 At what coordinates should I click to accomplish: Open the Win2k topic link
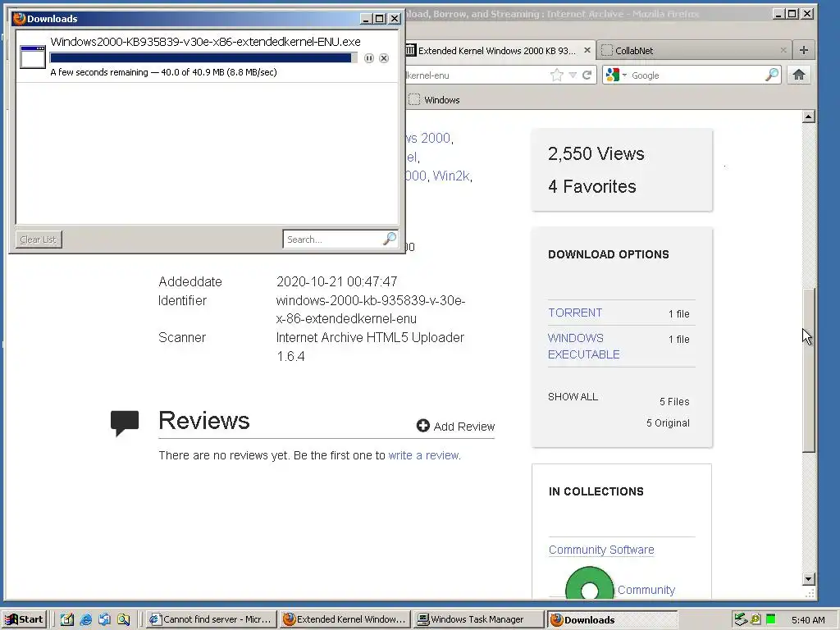pyautogui.click(x=451, y=176)
